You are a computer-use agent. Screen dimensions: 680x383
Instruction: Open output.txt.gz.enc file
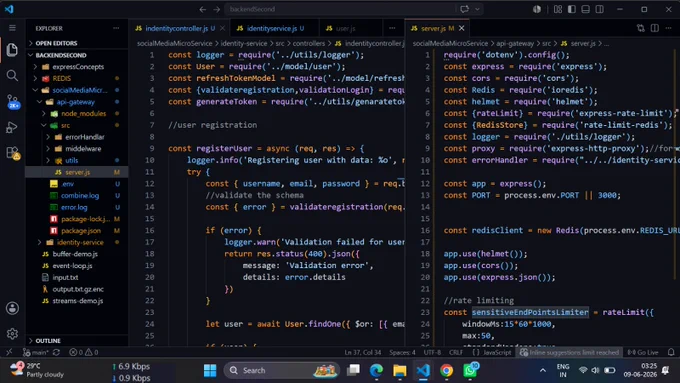78,289
